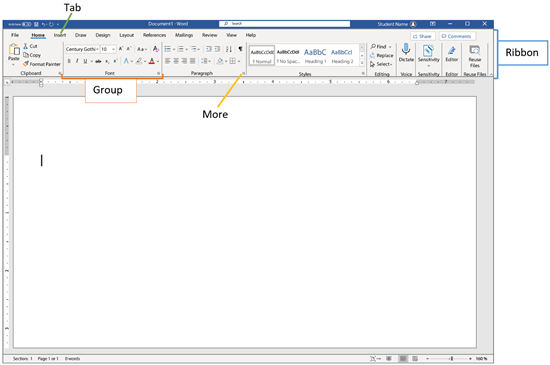Decrease the paragraph indent

click(x=209, y=49)
